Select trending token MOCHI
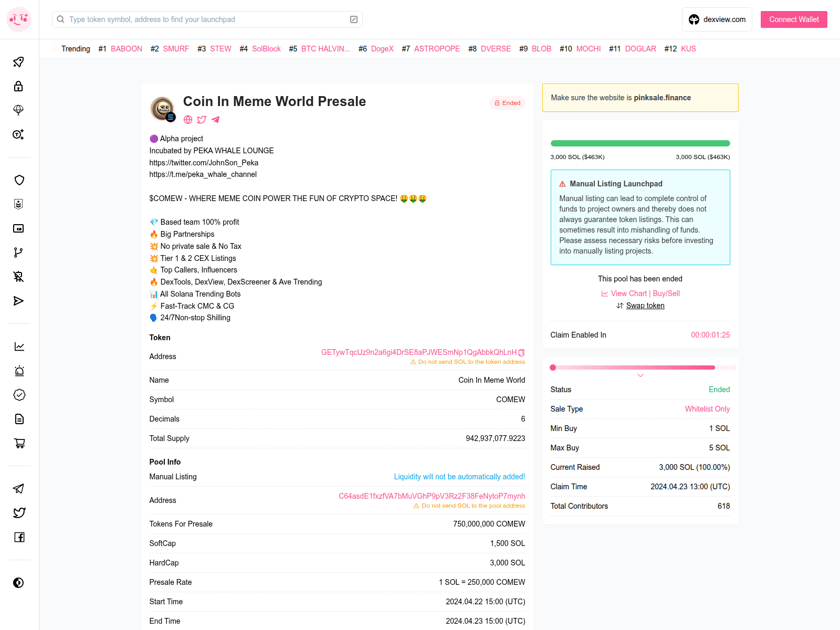Screen dimensions: 840x630 point(589,49)
